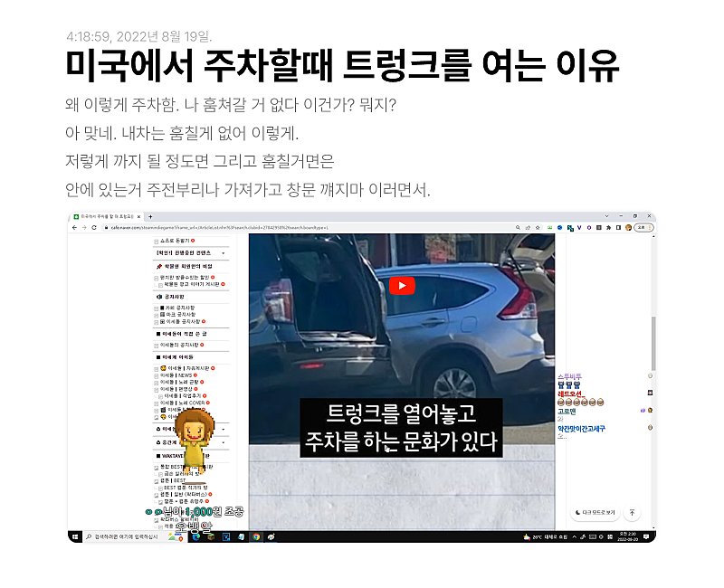Click the taskbar clock and date
The width and height of the screenshot is (724, 588).
(x=628, y=536)
